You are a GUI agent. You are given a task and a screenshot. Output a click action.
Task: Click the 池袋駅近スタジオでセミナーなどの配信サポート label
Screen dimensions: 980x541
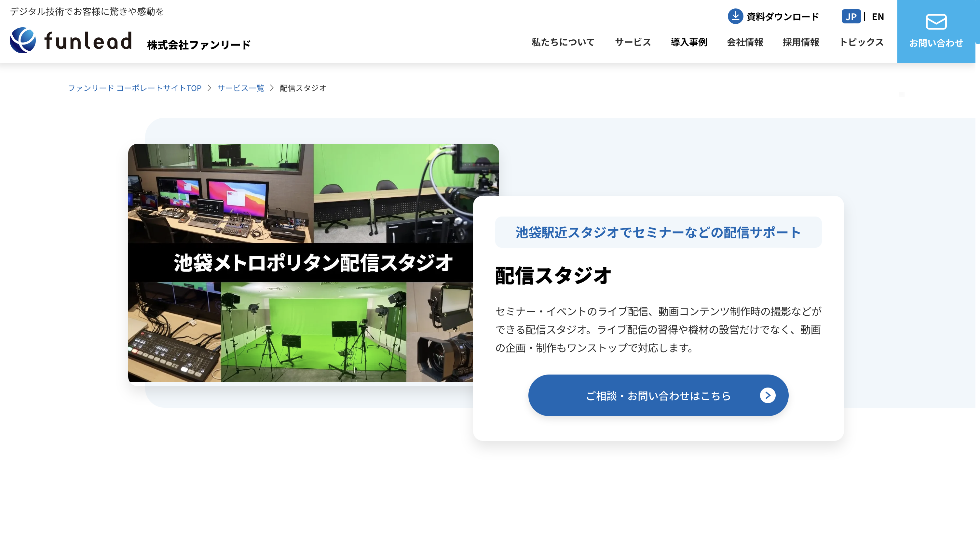(658, 232)
